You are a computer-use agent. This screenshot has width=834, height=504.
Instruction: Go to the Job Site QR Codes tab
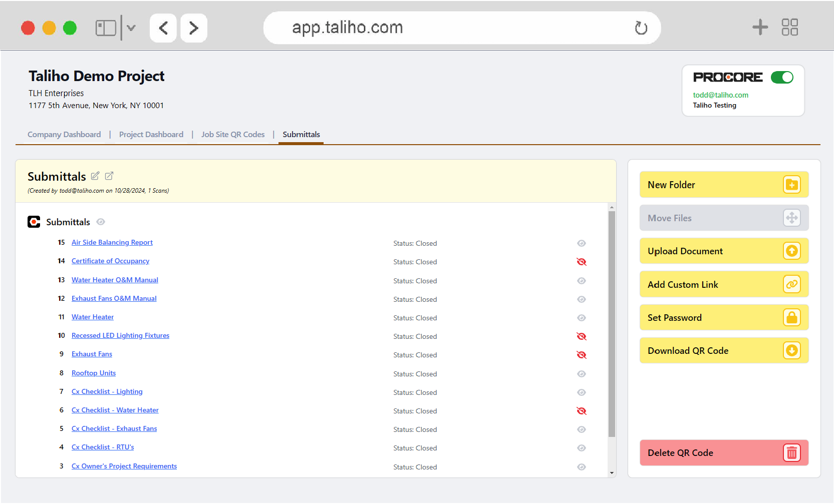(x=233, y=135)
